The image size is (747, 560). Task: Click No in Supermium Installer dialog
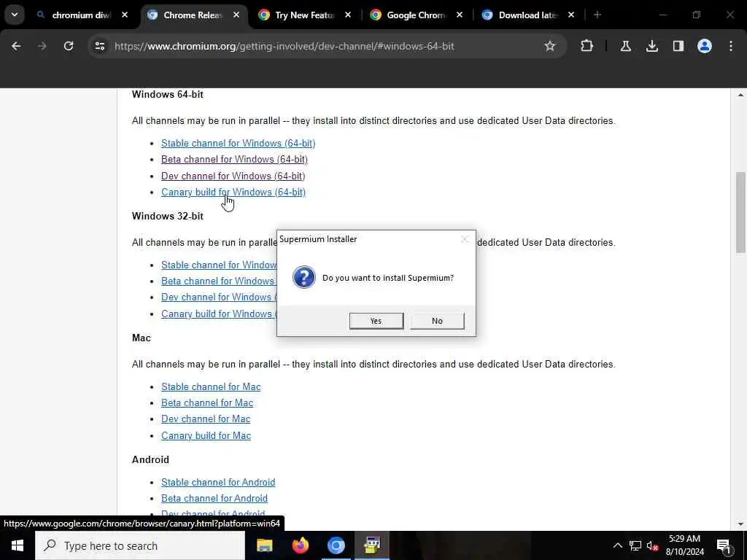pyautogui.click(x=438, y=321)
